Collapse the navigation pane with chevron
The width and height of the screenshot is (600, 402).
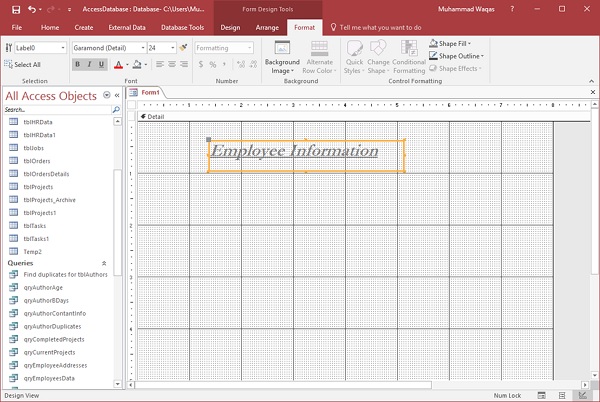pos(117,96)
